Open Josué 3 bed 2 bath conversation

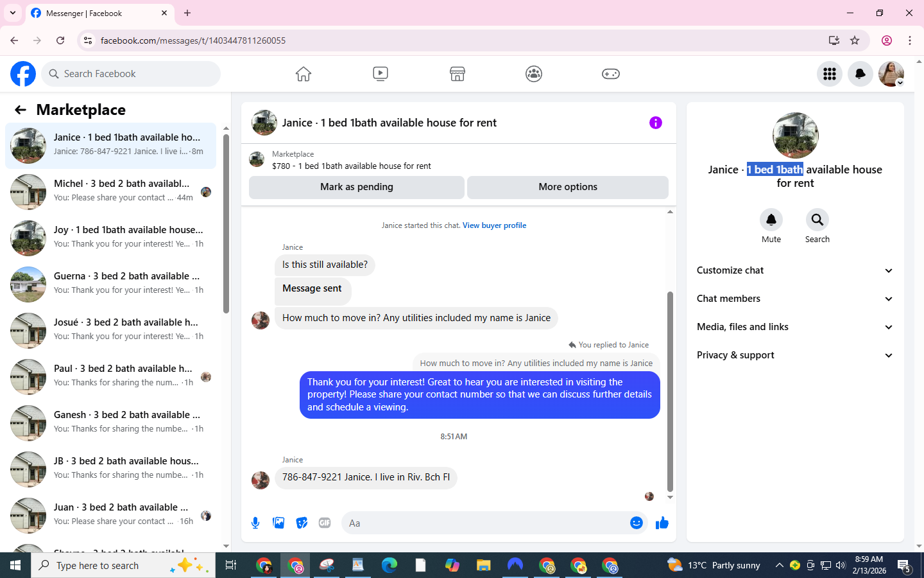point(110,331)
